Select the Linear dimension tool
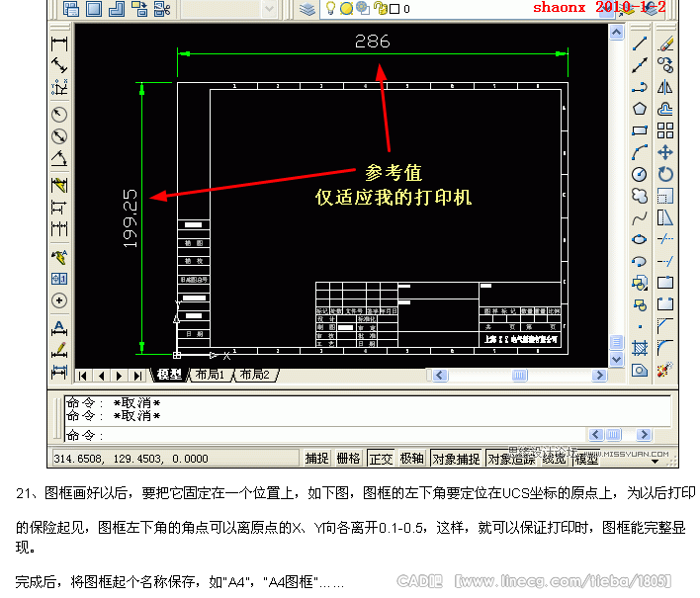 [x=59, y=44]
